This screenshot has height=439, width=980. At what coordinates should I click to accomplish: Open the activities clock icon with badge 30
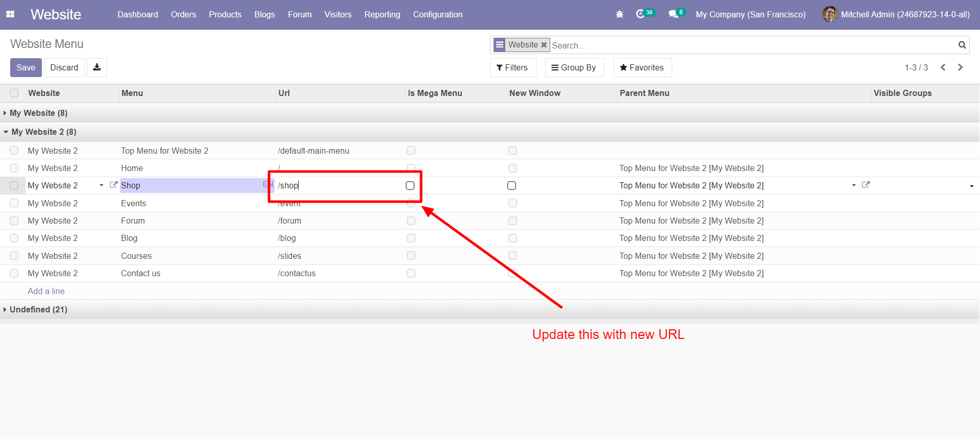point(641,14)
